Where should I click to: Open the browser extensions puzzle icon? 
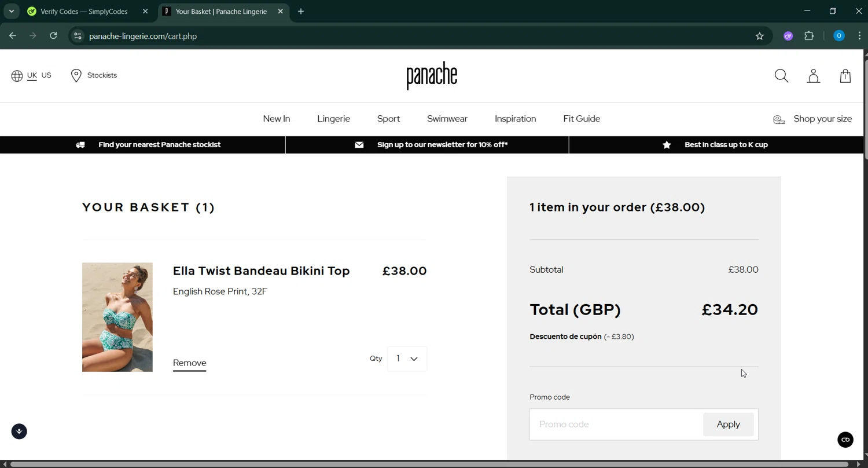pos(809,36)
